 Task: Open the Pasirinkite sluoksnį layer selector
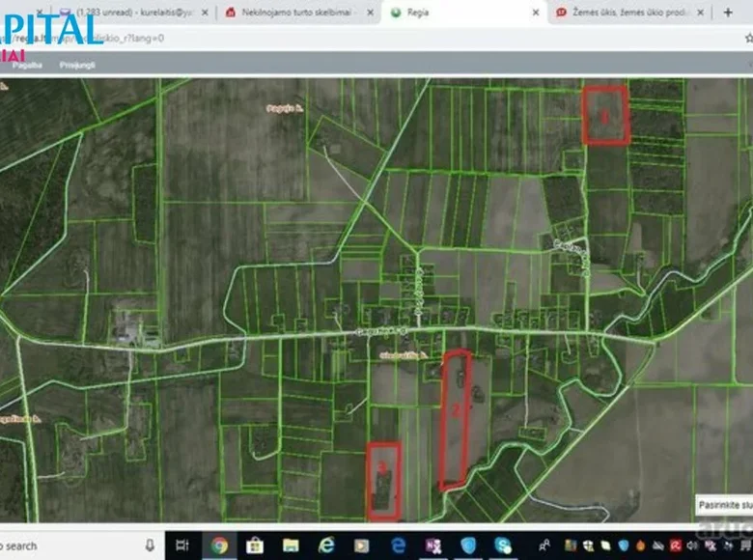[725, 505]
